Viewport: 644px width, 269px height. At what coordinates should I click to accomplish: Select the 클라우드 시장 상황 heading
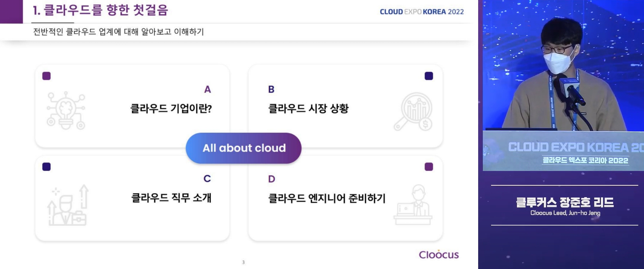point(308,108)
